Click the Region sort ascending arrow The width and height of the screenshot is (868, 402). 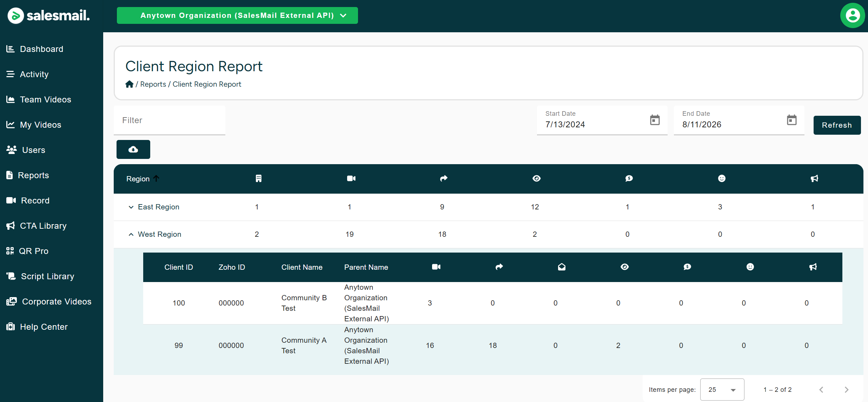point(156,179)
